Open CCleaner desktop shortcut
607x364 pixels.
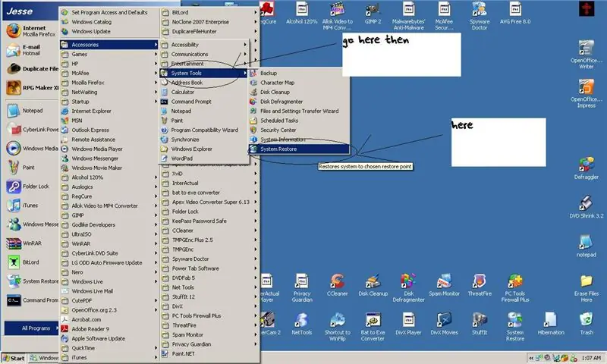[x=337, y=285]
